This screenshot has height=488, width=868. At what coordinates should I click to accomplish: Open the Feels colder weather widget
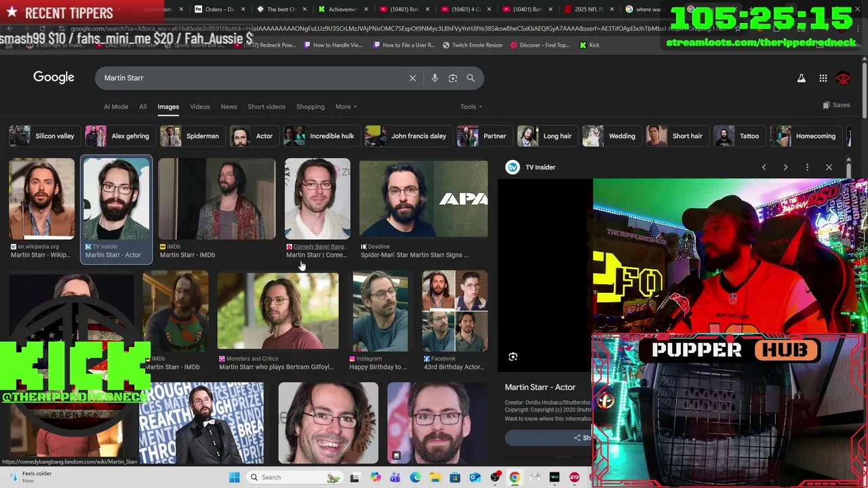point(31,477)
